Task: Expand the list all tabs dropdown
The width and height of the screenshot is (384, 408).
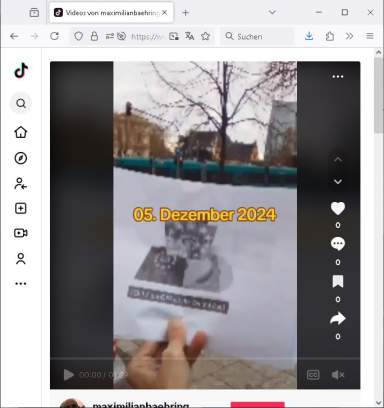Action: [272, 12]
